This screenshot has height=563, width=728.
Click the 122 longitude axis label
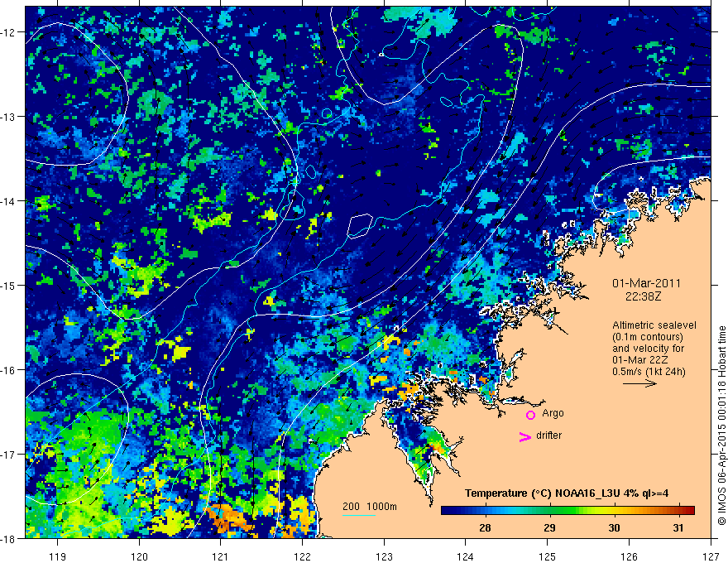point(302,556)
